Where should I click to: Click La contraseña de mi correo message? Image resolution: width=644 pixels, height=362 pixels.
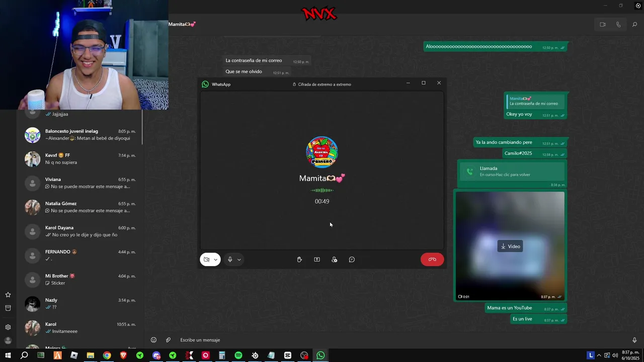tap(267, 61)
